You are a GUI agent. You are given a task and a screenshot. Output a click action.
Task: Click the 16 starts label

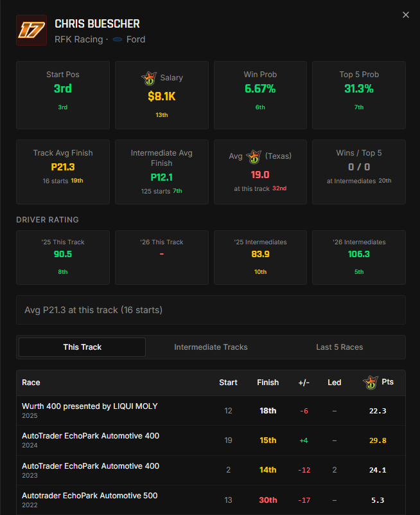click(x=55, y=181)
